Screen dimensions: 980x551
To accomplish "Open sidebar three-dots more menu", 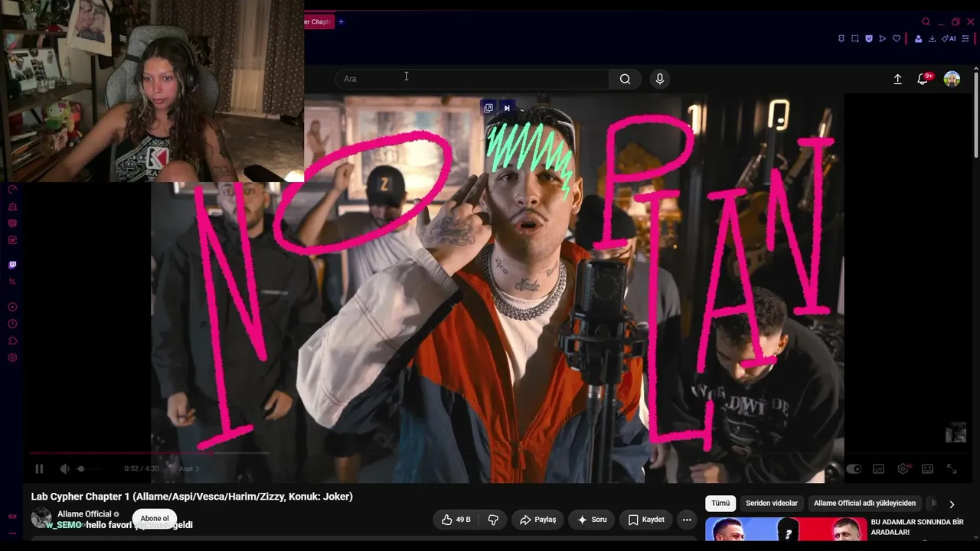I will [x=12, y=533].
